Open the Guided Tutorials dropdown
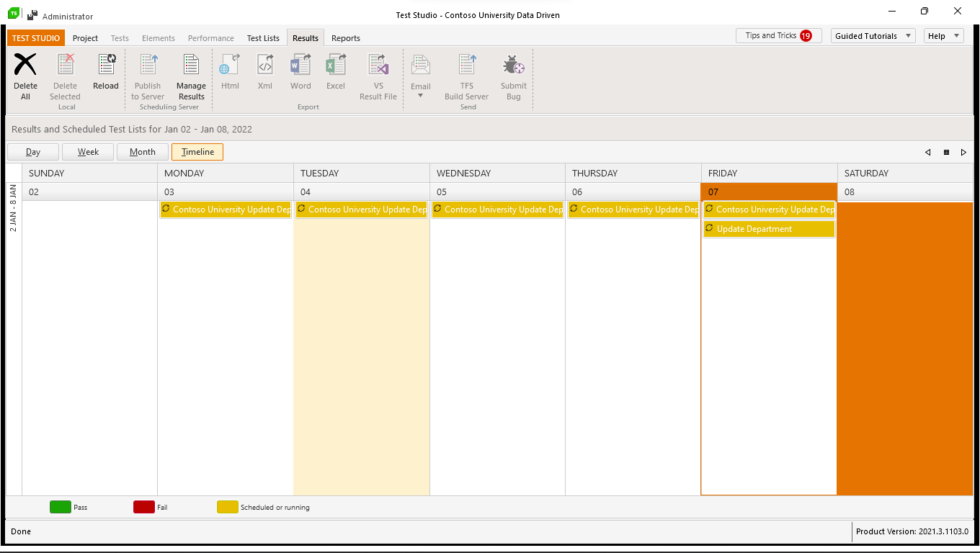This screenshot has height=553, width=980. (873, 36)
